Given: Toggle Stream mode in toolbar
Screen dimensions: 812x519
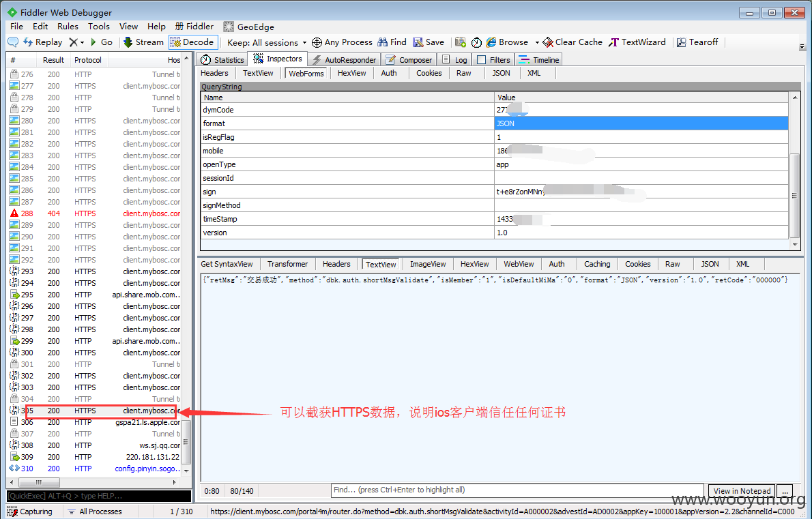Looking at the screenshot, I should [143, 42].
